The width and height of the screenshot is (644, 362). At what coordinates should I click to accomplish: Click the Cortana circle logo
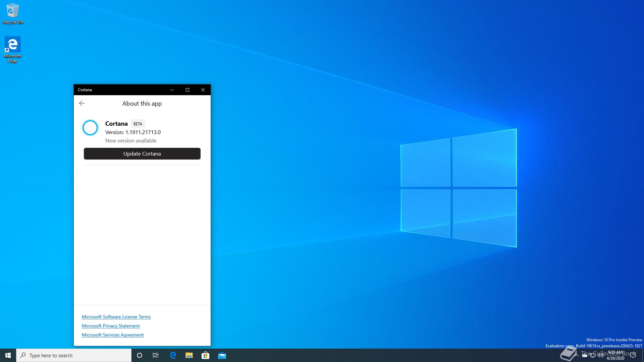[90, 128]
